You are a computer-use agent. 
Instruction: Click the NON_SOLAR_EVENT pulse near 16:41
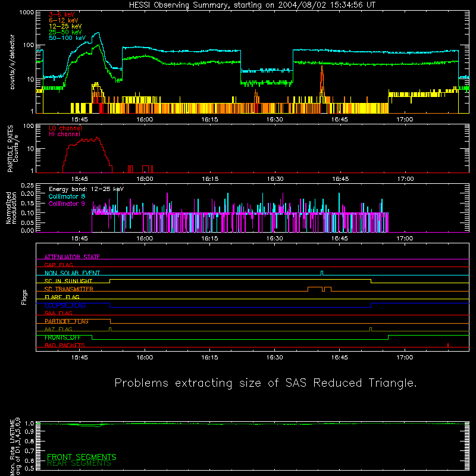coord(322,273)
